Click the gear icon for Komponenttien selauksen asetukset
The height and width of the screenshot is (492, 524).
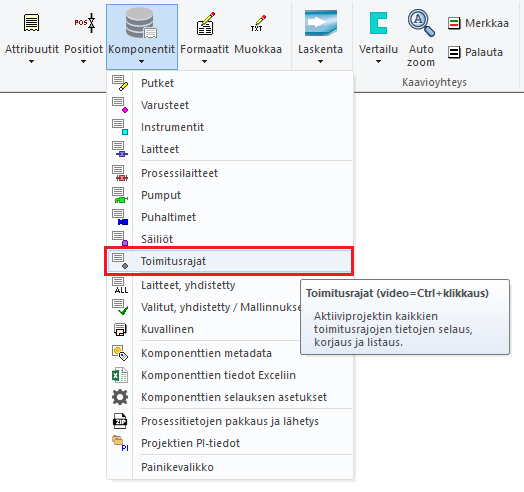120,397
